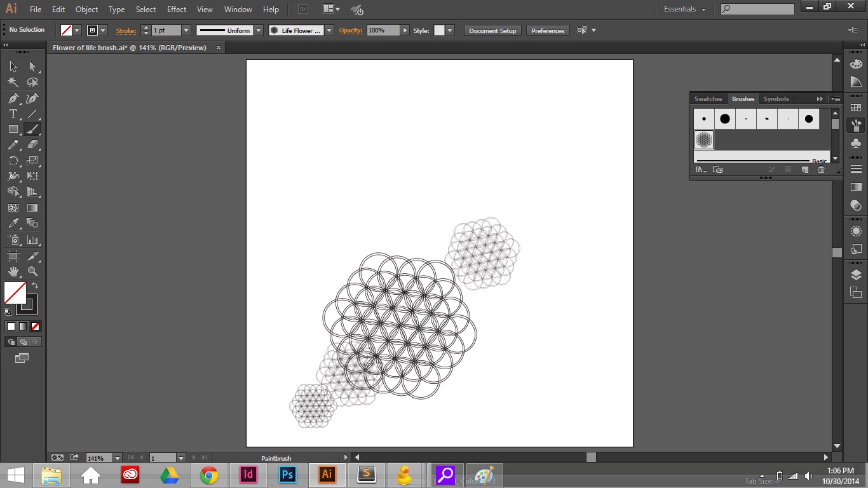This screenshot has height=488, width=868.
Task: Expand the Stroke weight dropdown
Action: [x=186, y=30]
